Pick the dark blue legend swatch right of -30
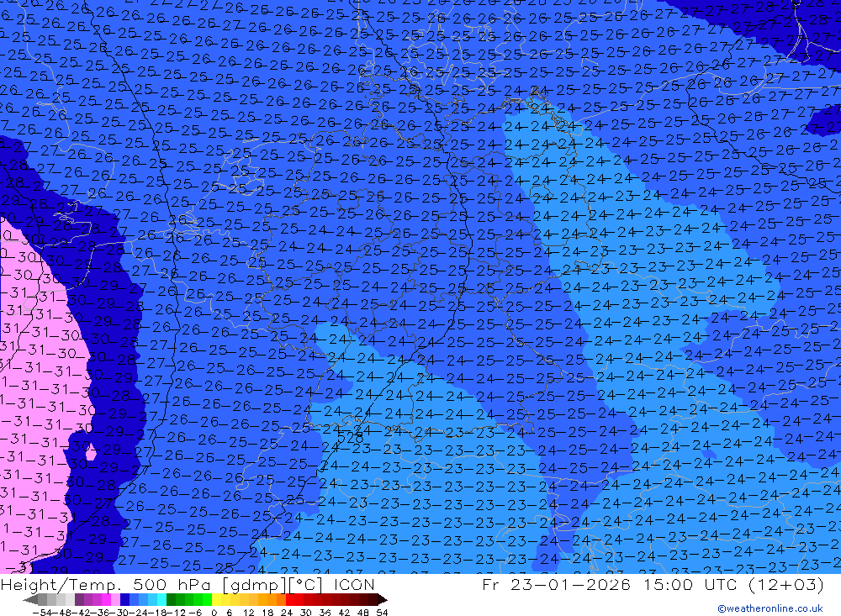Image resolution: width=841 pixels, height=616 pixels. [124, 600]
